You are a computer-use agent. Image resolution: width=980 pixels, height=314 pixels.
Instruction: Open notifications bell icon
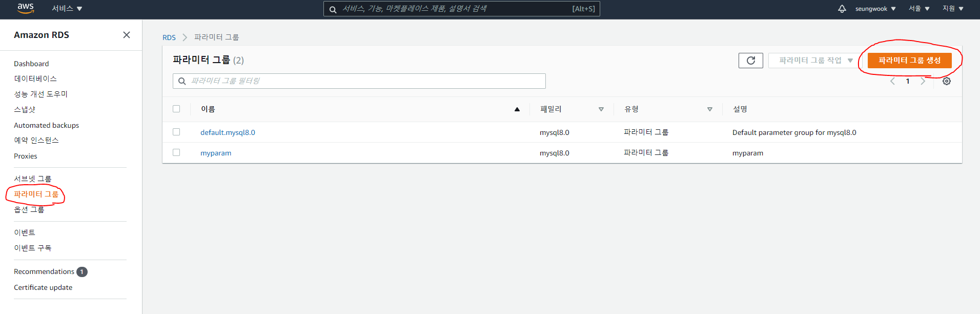coord(842,9)
